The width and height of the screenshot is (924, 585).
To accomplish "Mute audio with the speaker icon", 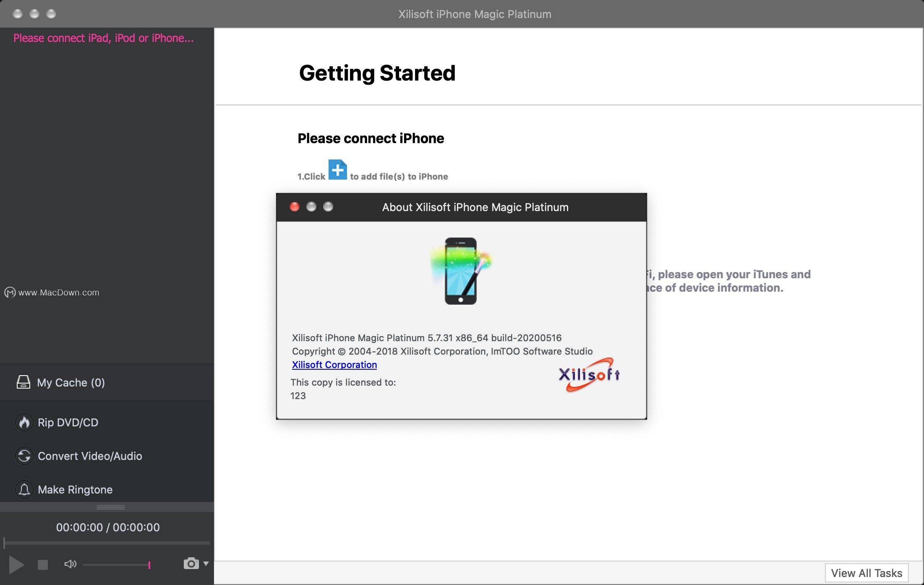I will pyautogui.click(x=70, y=564).
